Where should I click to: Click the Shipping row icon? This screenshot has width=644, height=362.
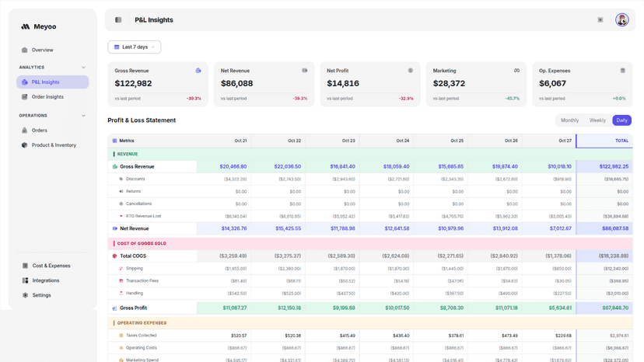pos(121,269)
